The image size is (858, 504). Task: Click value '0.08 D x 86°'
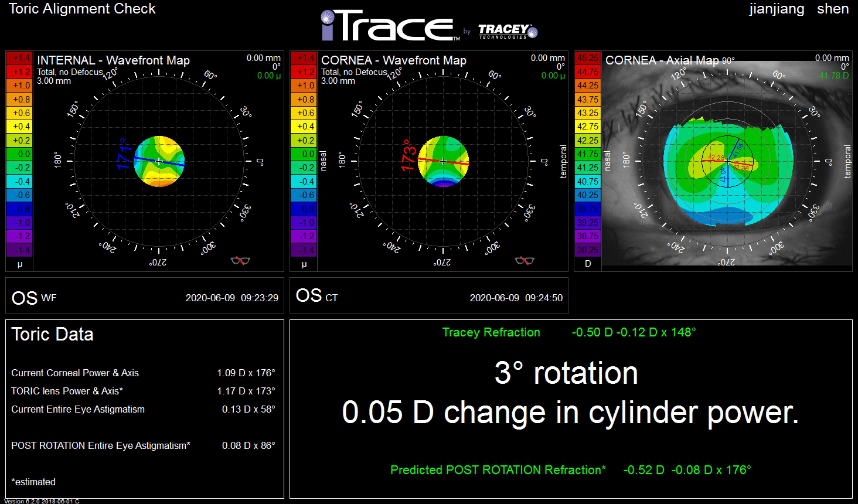tap(248, 445)
